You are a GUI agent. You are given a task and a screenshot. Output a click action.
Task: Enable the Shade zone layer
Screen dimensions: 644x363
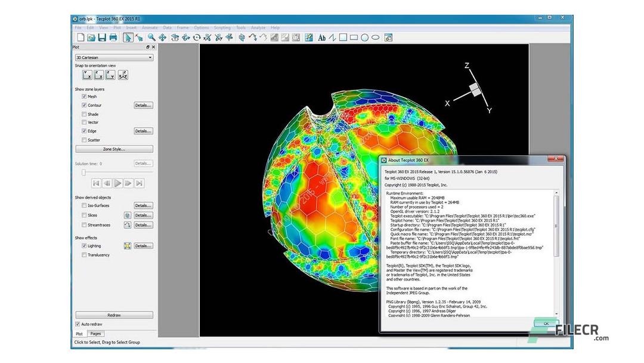click(84, 113)
